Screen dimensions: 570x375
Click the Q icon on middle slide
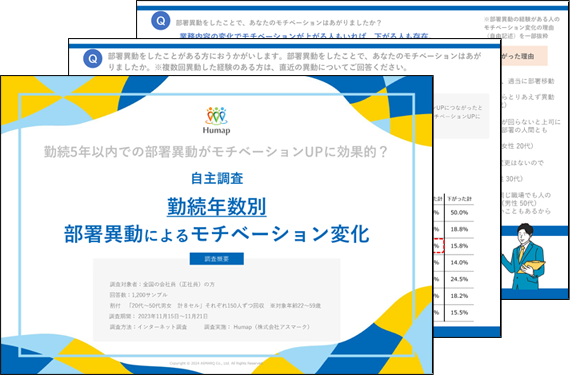[93, 59]
